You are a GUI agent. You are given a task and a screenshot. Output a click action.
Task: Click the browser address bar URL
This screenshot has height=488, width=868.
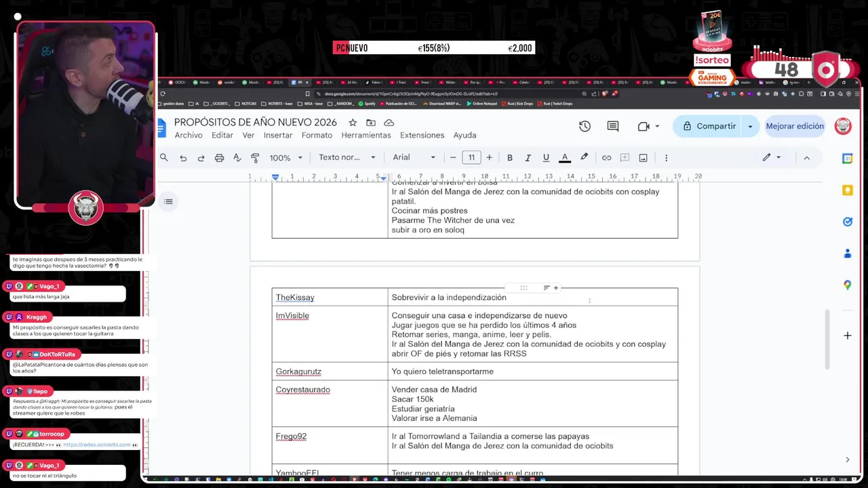[411, 94]
